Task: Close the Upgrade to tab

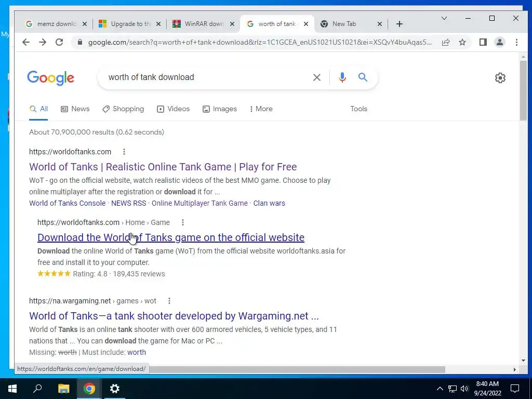Action: pyautogui.click(x=158, y=24)
